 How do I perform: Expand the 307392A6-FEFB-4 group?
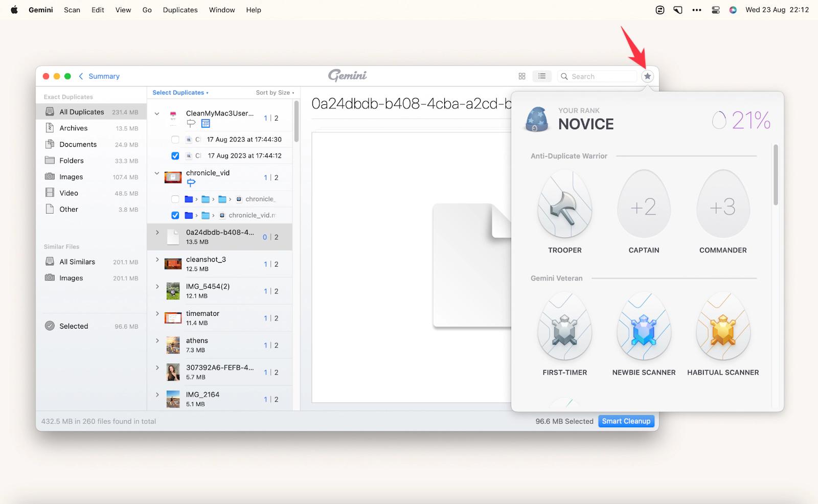(x=157, y=368)
